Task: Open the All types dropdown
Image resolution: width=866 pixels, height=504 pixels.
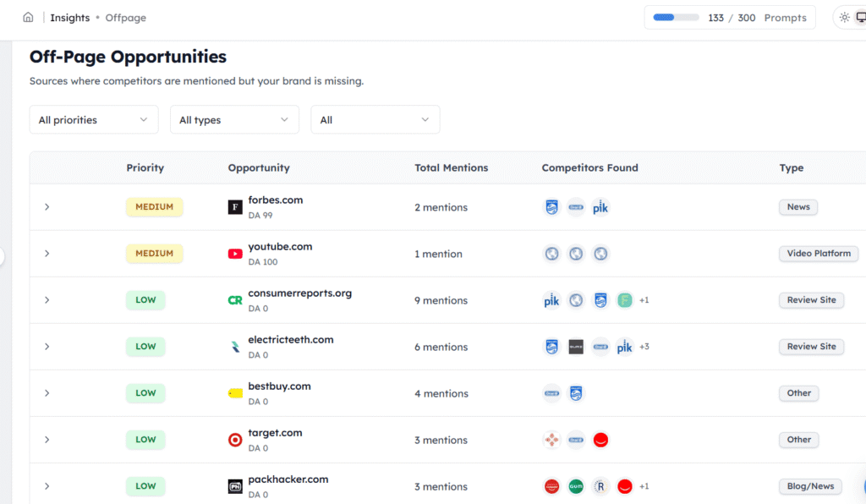Action: click(x=234, y=119)
